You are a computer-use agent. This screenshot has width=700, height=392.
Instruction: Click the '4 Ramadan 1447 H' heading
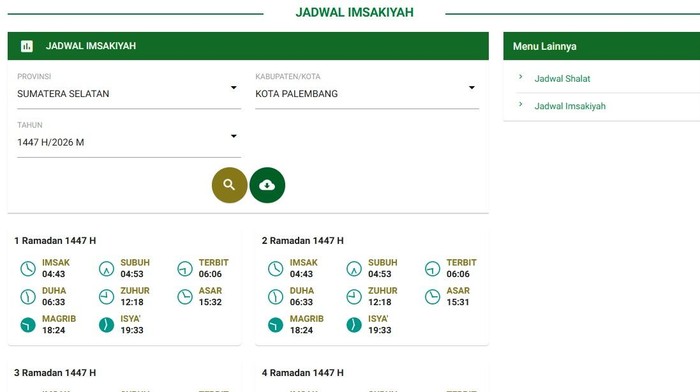pyautogui.click(x=303, y=373)
